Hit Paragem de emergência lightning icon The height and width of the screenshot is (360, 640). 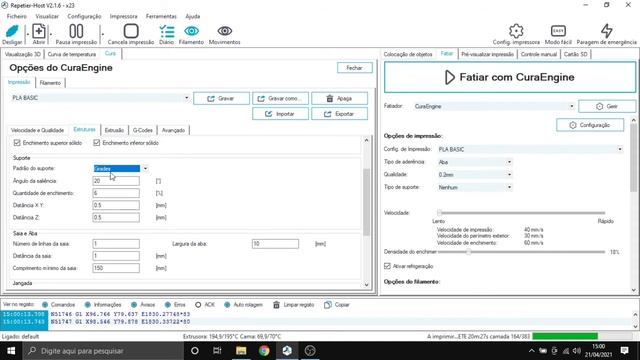click(x=607, y=31)
